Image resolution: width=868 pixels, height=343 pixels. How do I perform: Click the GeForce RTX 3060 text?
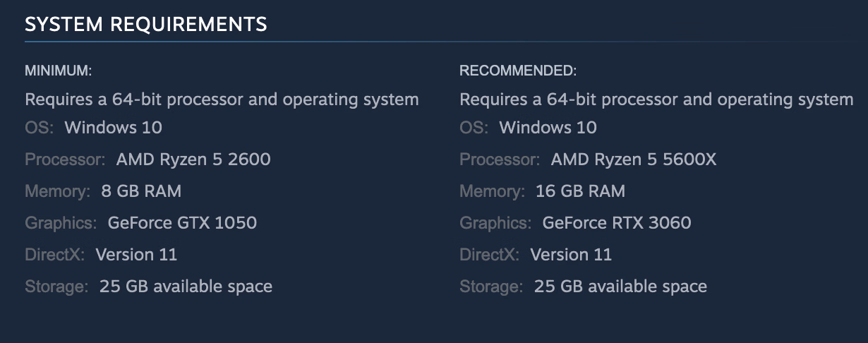coord(617,223)
